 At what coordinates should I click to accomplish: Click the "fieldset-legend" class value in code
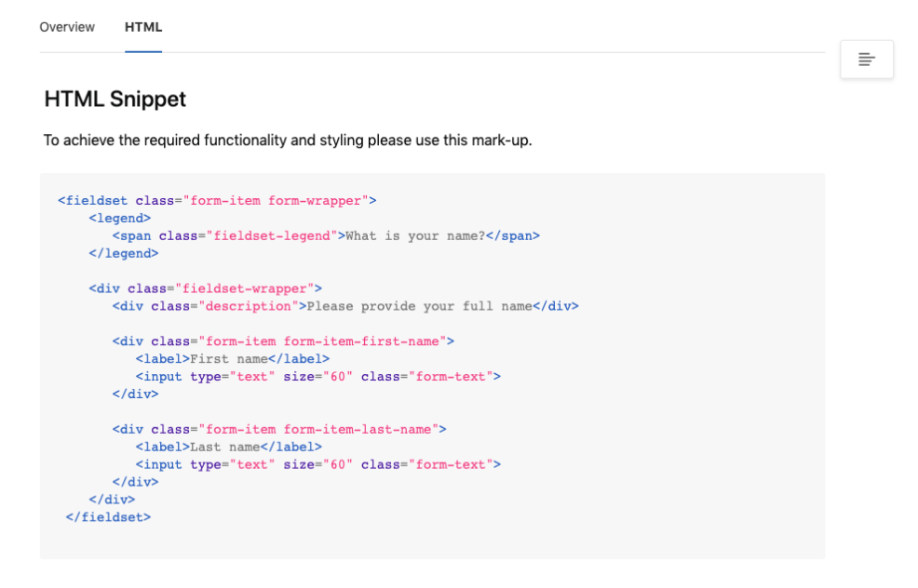(272, 235)
